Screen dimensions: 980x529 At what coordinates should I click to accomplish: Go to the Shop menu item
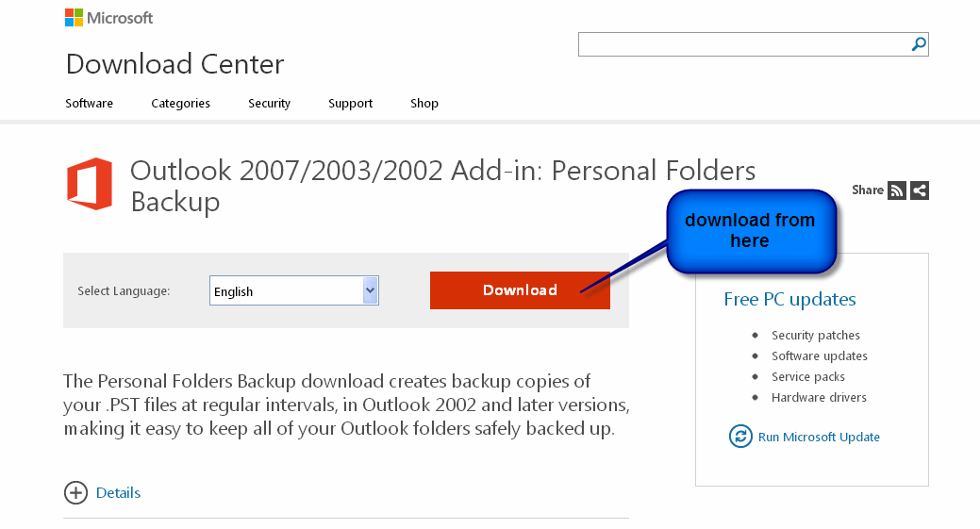click(x=424, y=103)
